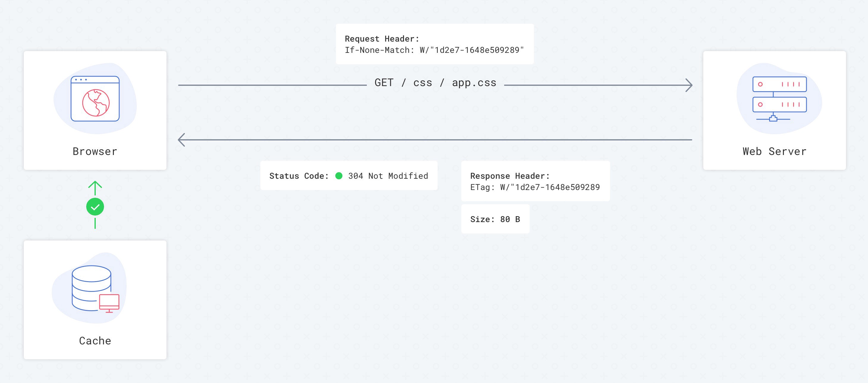Click the If-None-Match header value
The image size is (868, 383).
[x=434, y=50]
